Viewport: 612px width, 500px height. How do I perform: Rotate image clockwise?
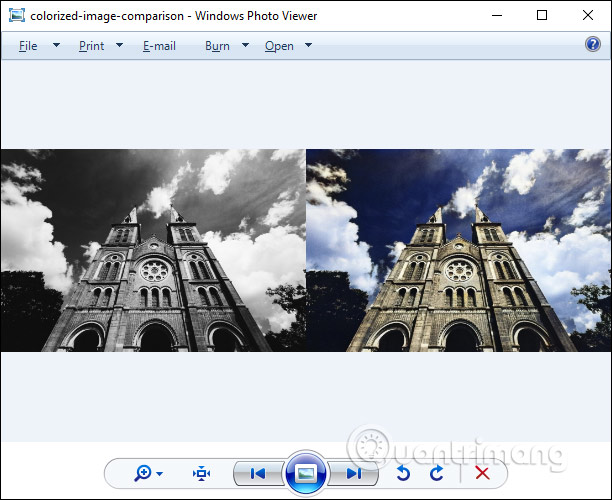click(x=436, y=473)
